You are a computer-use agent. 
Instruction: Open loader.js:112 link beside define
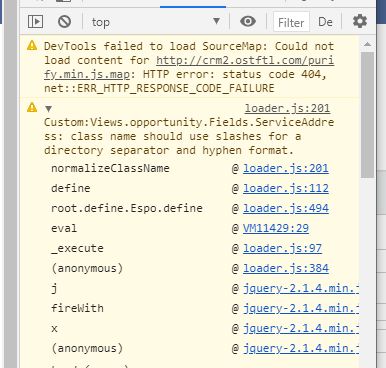pos(286,188)
